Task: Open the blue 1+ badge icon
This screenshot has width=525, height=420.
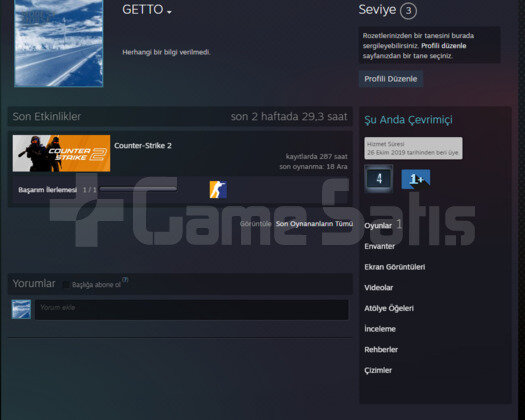Action: click(x=416, y=179)
